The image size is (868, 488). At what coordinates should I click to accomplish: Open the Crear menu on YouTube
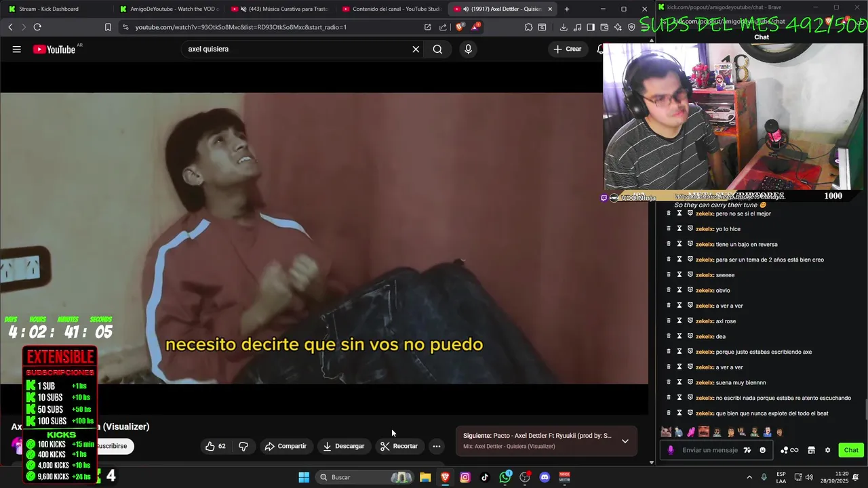tap(568, 49)
